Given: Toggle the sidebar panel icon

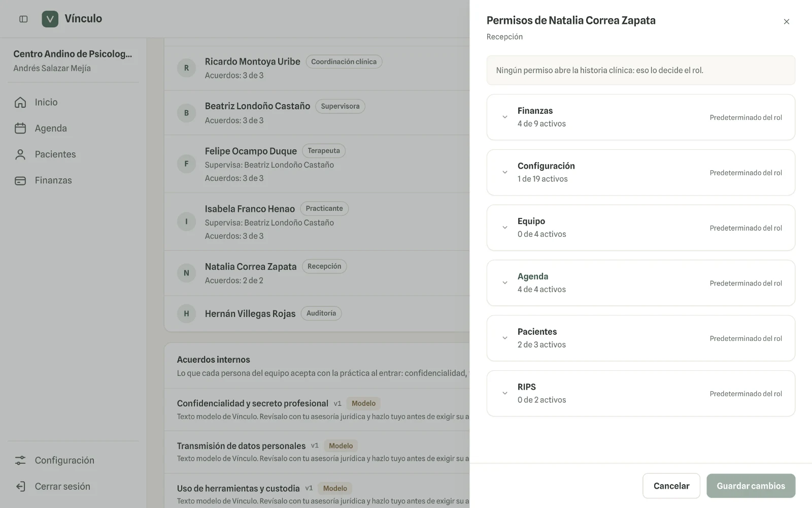Looking at the screenshot, I should point(23,19).
